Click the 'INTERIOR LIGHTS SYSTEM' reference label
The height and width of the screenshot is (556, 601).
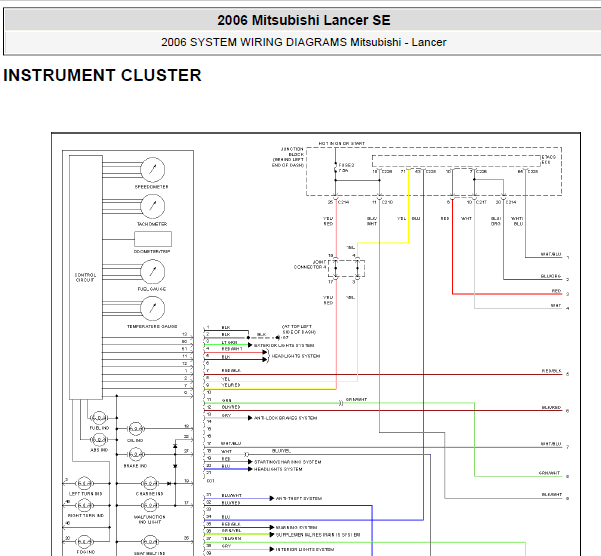click(x=305, y=549)
